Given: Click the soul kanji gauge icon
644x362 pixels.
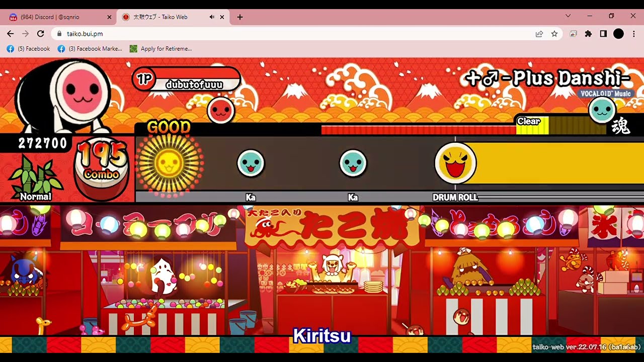Looking at the screenshot, I should coord(621,127).
